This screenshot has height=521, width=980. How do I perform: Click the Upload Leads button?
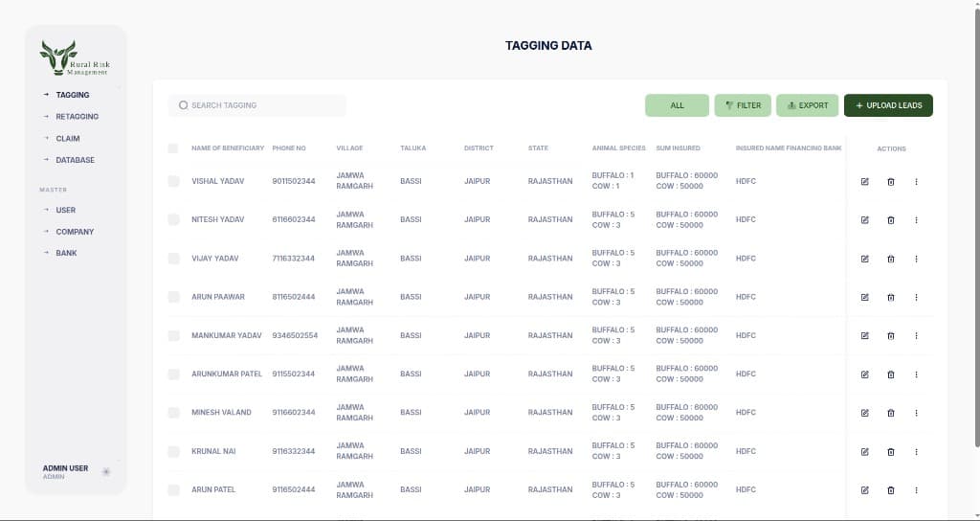click(888, 105)
